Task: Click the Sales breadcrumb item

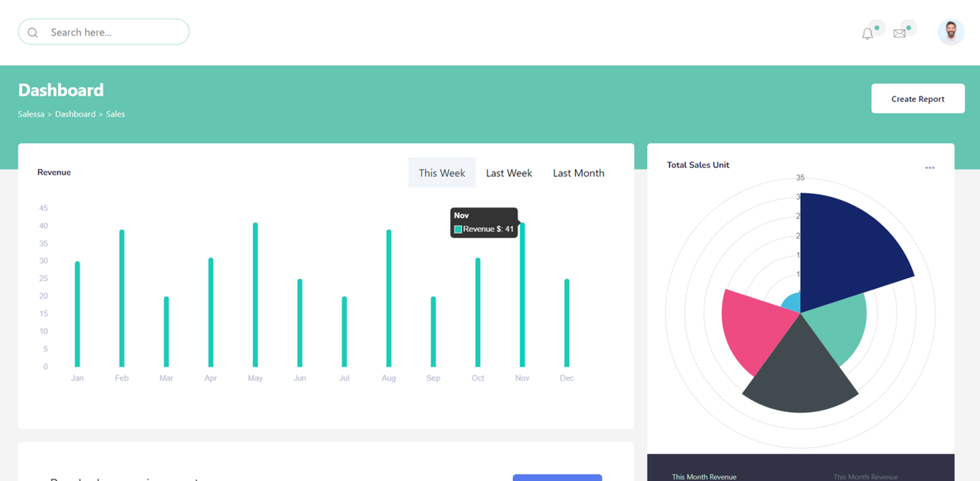Action: click(x=116, y=114)
